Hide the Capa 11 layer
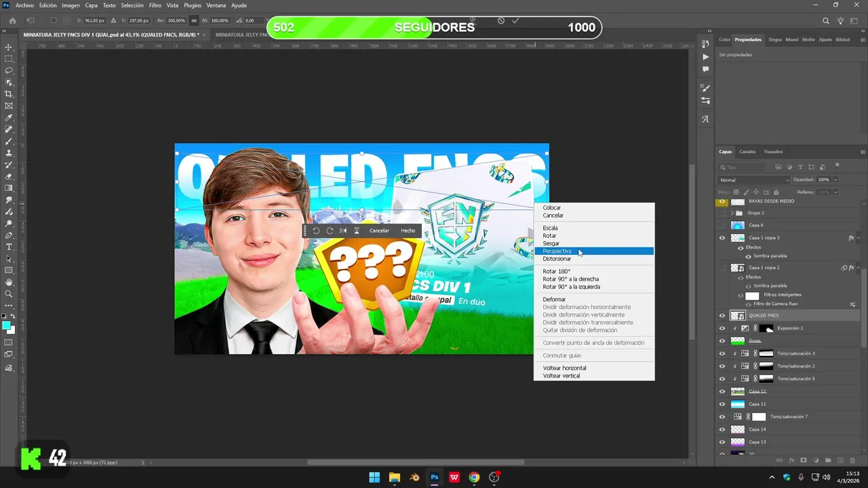The height and width of the screenshot is (488, 868). [722, 404]
